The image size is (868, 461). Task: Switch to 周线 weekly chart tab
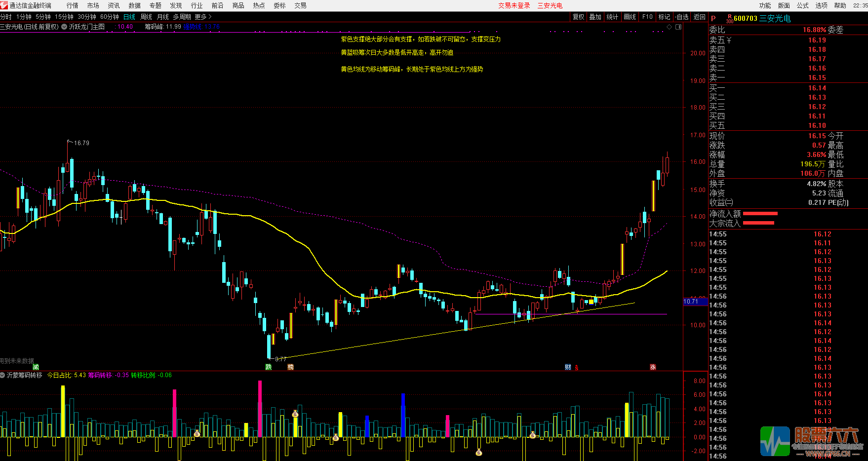(146, 17)
